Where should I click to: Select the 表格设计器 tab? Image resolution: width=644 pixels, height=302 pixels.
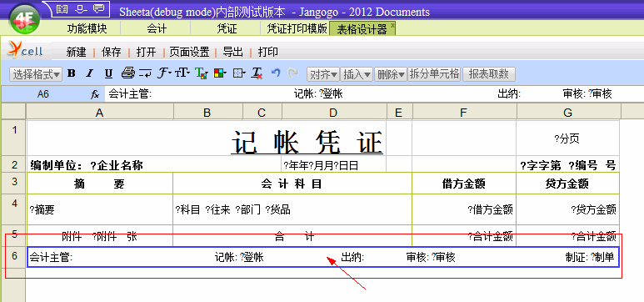point(362,28)
